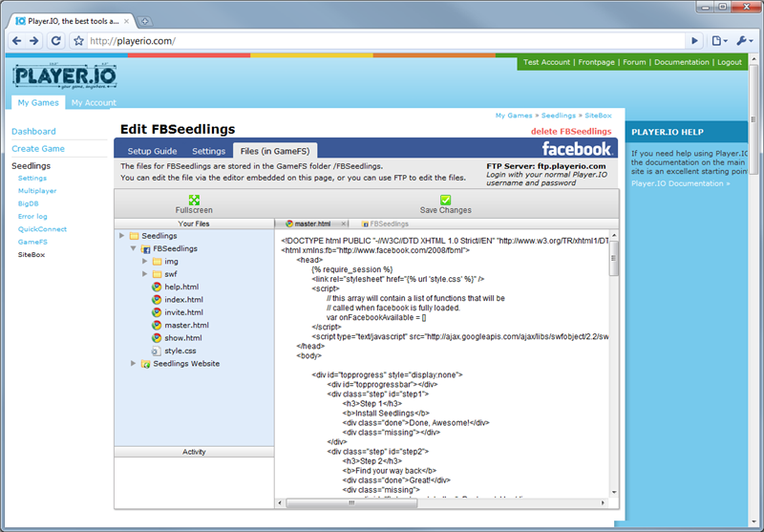Click the Activity panel header

pyautogui.click(x=194, y=452)
